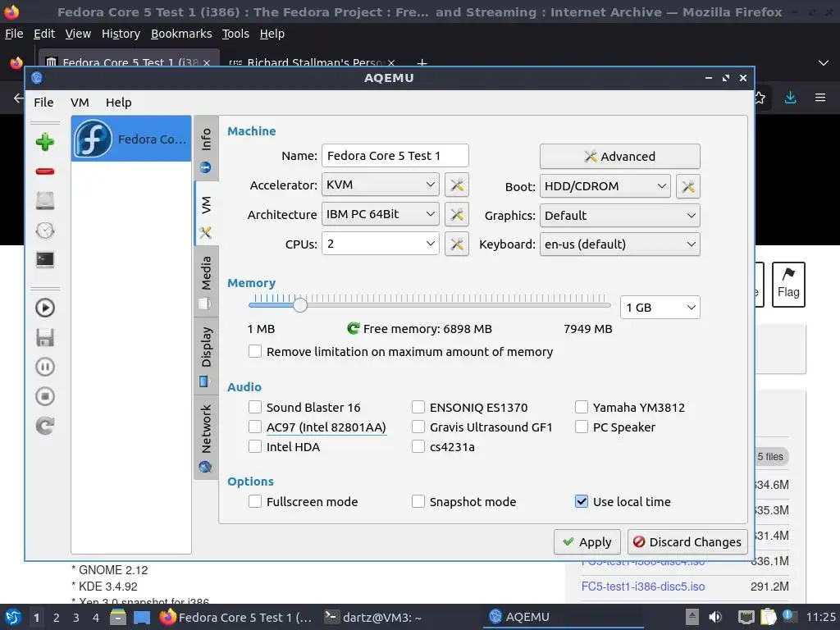Click the wrench button beside CPUs

(x=456, y=244)
